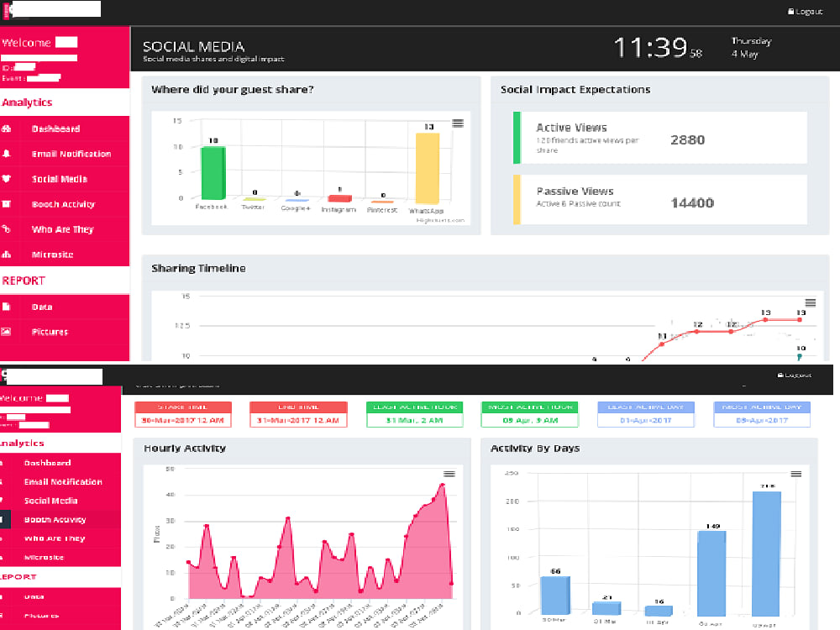Click the bell icon beside Email Notification, upper sidebar
Viewport: 840px width, 630px height.
pos(7,154)
